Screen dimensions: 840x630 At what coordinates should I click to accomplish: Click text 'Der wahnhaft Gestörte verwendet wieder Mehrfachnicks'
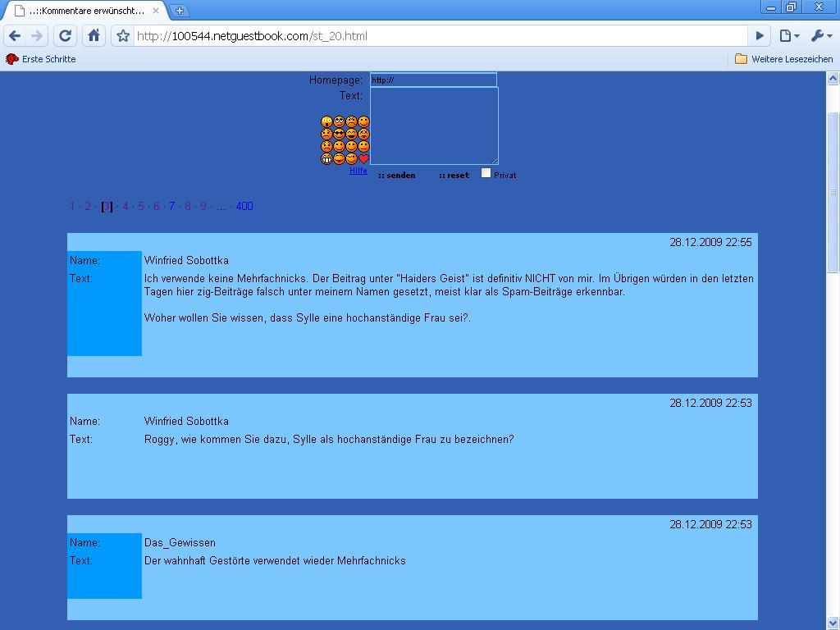point(275,561)
